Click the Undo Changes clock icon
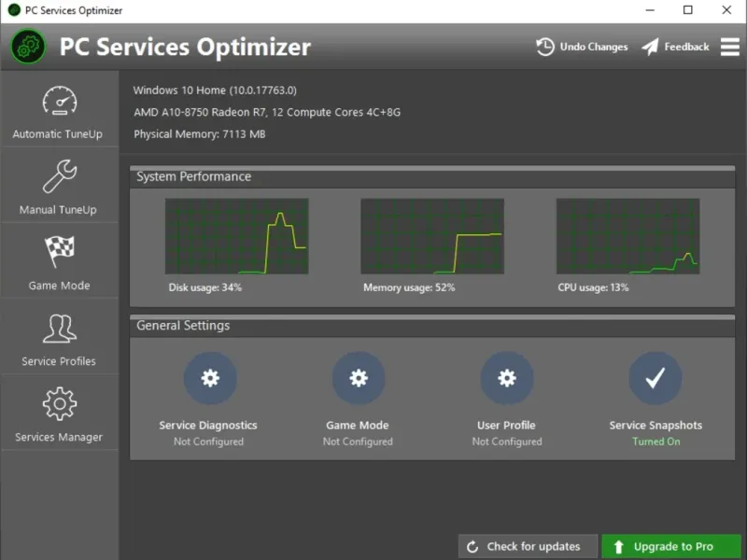This screenshot has width=747, height=560. 545,47
